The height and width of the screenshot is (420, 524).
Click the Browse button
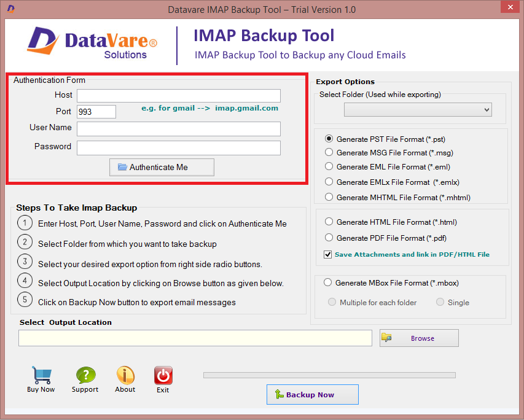click(x=419, y=338)
